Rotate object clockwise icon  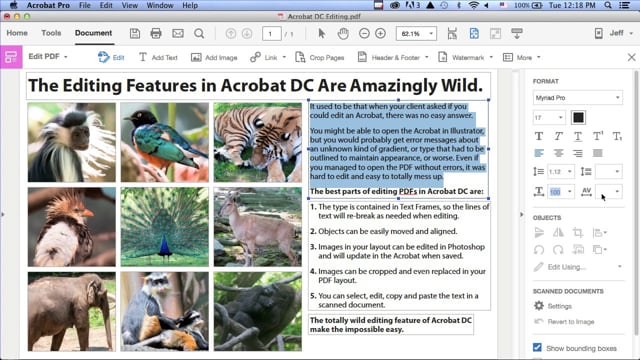558,250
